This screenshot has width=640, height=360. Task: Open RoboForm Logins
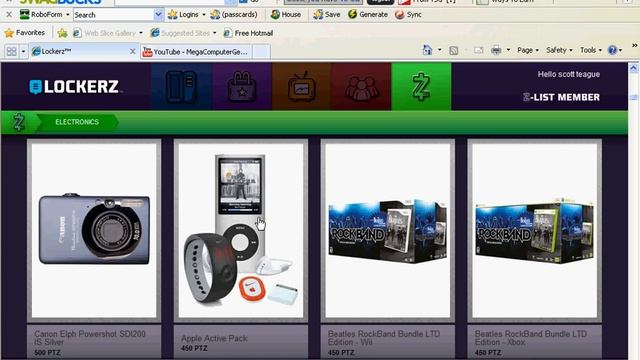[x=183, y=15]
